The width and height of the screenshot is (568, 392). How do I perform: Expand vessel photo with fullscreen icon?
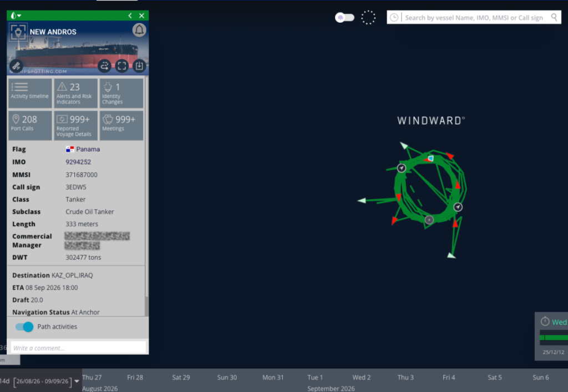coord(121,66)
